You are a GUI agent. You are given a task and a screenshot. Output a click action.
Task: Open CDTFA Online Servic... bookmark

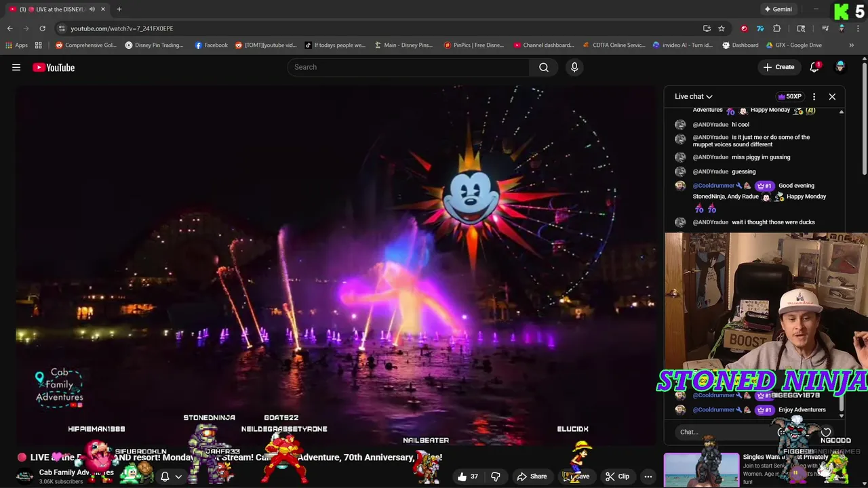coord(614,45)
